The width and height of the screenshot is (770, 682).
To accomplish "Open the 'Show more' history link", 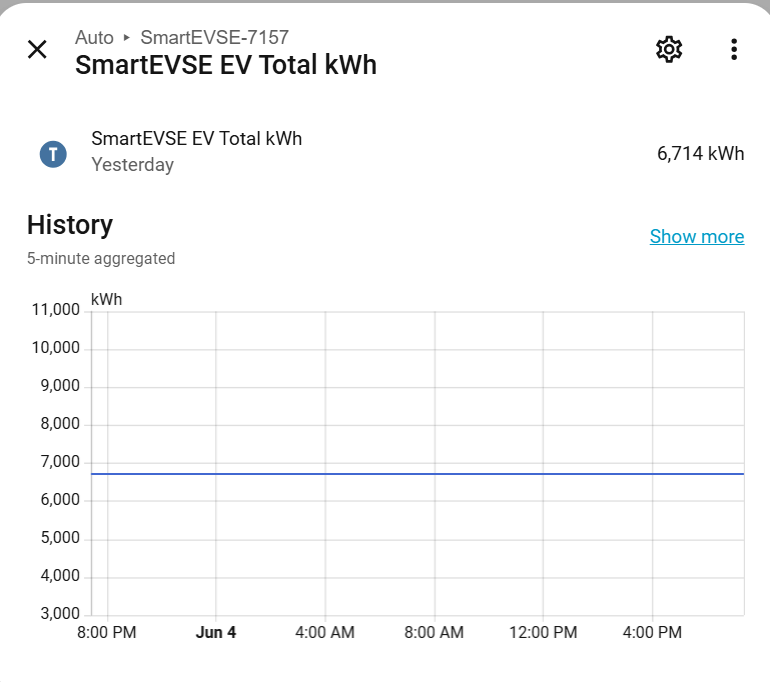I will point(697,237).
